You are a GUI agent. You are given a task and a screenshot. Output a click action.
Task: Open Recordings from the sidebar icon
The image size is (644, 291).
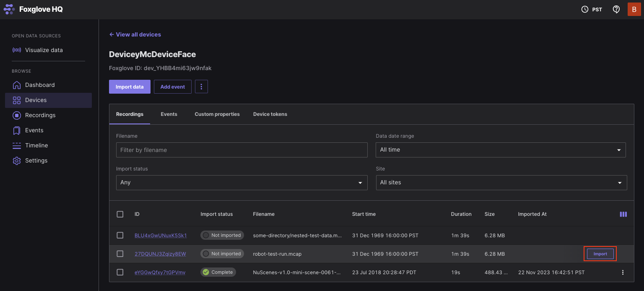[17, 115]
